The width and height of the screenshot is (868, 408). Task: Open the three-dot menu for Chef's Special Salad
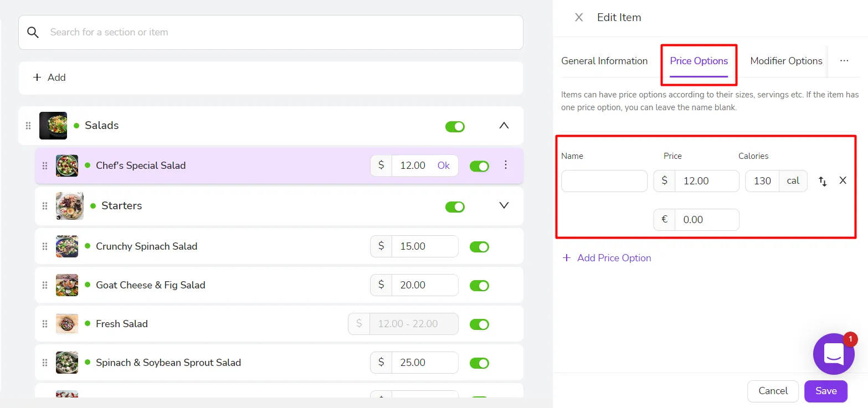505,165
